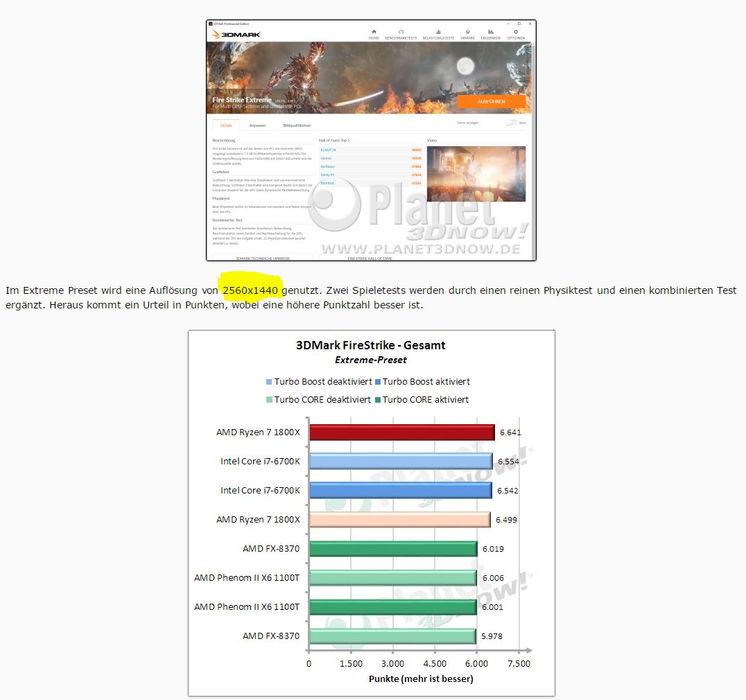The image size is (746, 700).
Task: Click the Hall of Fame Top 5 heading
Action: 334,140
